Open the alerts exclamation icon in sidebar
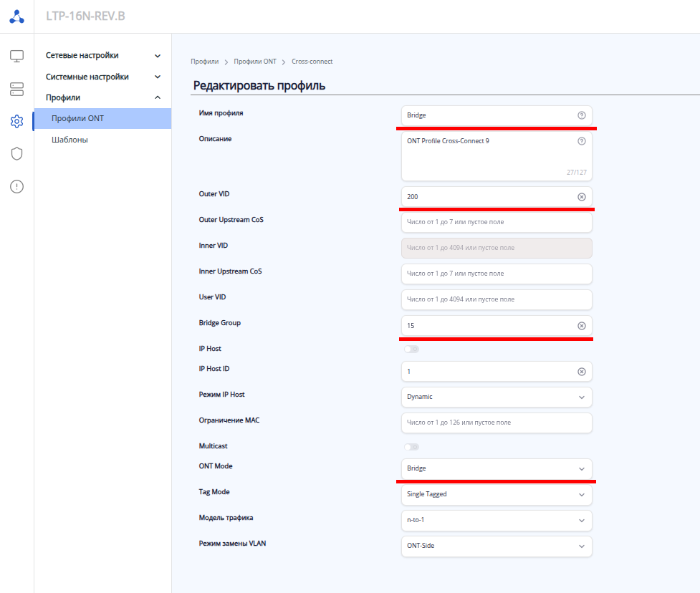This screenshot has height=593, width=700. click(x=16, y=186)
